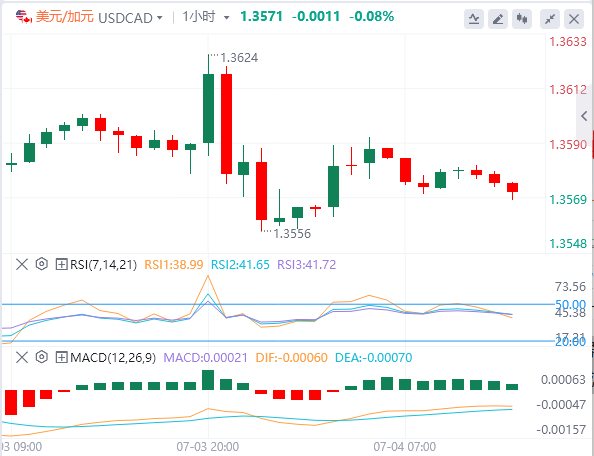The image size is (594, 456).
Task: Click the collapse fullscreen arrows icon
Action: point(550,19)
